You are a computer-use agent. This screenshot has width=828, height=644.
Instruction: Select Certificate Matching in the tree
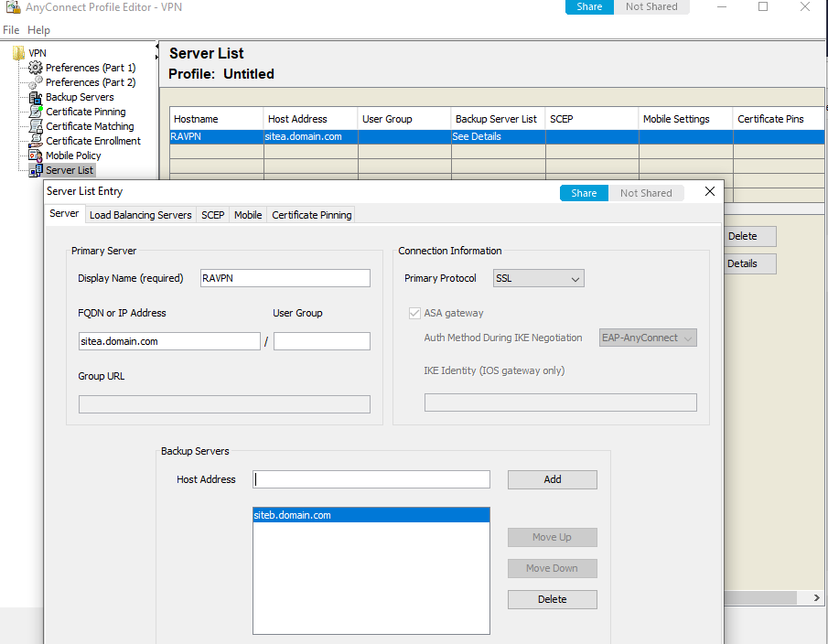click(90, 126)
